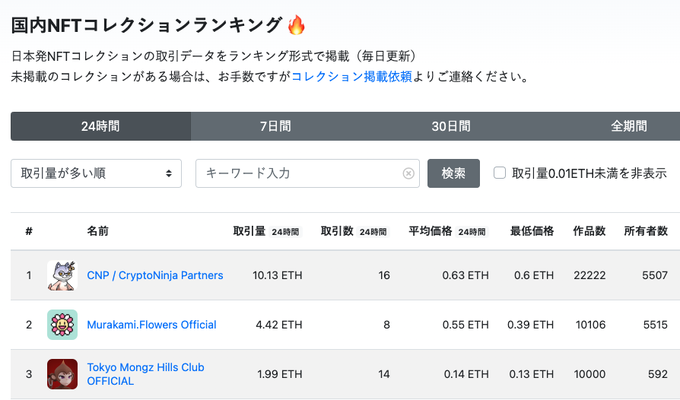Click the 最低価格 column header
This screenshot has width=680, height=400.
coord(532,231)
